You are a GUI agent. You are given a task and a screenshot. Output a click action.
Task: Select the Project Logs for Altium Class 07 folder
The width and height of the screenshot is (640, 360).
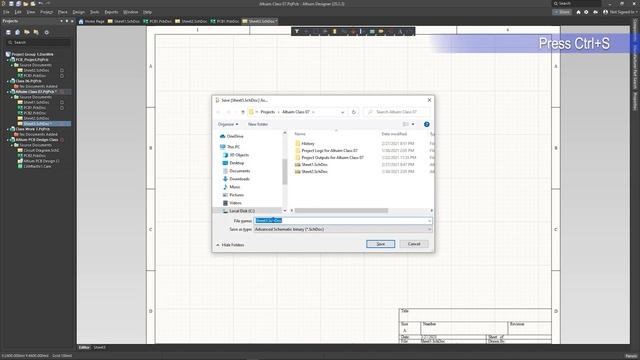pos(326,151)
